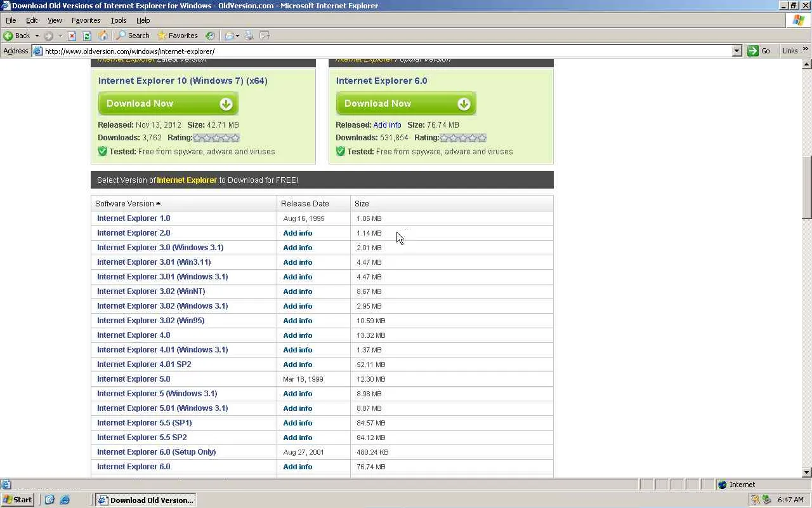Open the Internet Explorer 2.0 link
Viewport: 812px width, 508px height.
click(133, 233)
